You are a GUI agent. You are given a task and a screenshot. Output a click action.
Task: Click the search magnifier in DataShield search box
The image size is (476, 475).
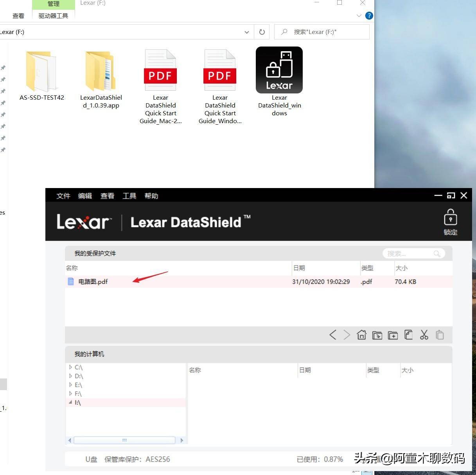pyautogui.click(x=436, y=253)
